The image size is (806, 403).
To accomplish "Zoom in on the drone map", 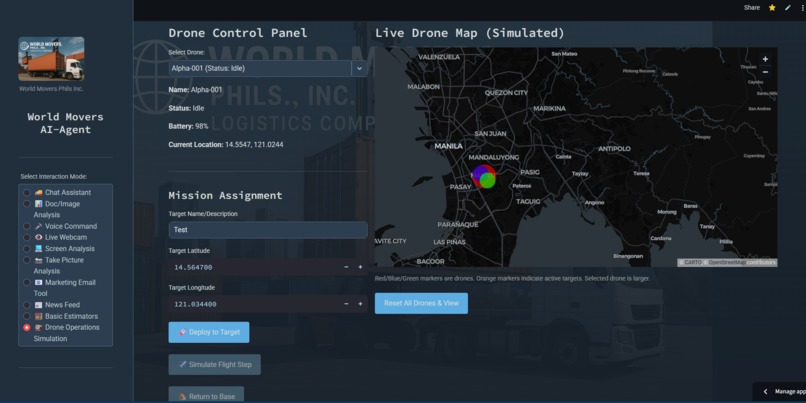I will click(x=765, y=60).
